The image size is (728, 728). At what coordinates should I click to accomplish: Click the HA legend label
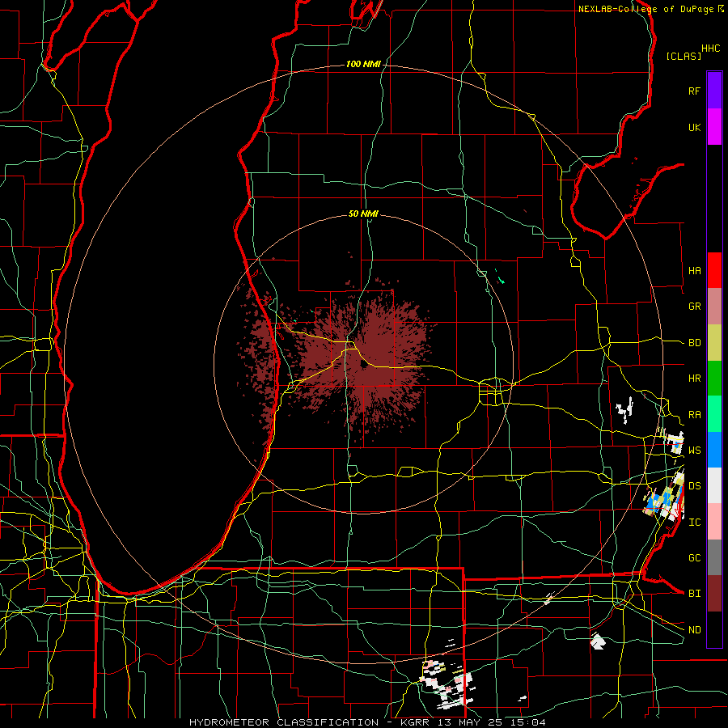coord(694,271)
